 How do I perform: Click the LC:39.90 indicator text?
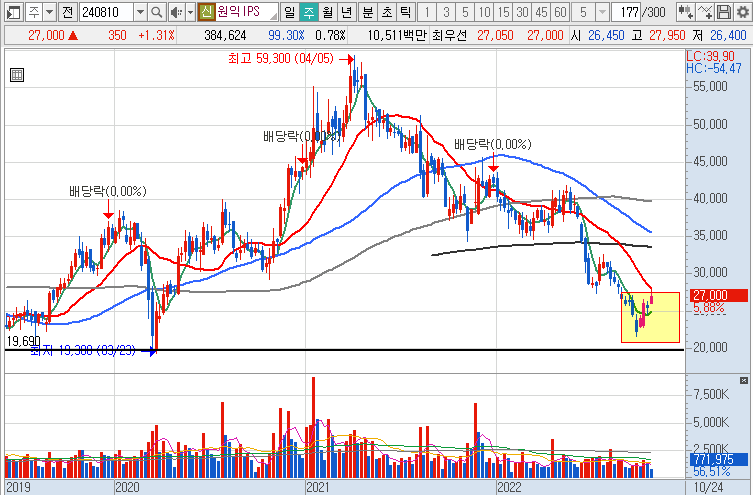point(710,57)
